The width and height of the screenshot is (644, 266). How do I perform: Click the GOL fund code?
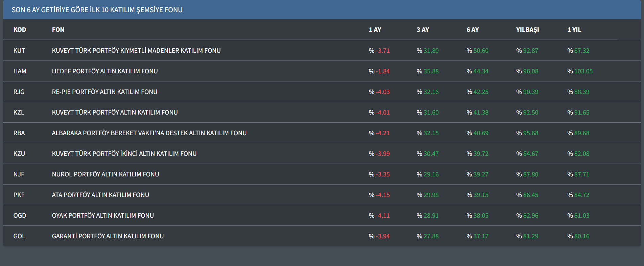pyautogui.click(x=19, y=236)
